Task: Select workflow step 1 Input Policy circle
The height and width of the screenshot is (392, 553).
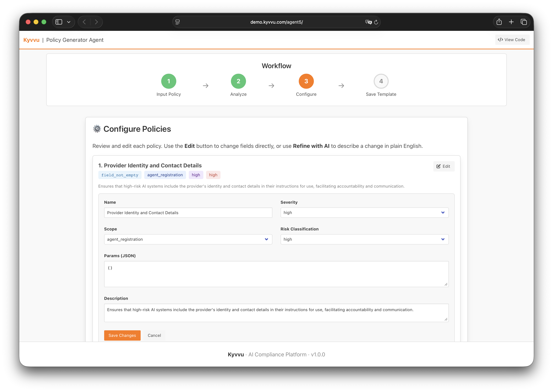Action: coord(169,81)
